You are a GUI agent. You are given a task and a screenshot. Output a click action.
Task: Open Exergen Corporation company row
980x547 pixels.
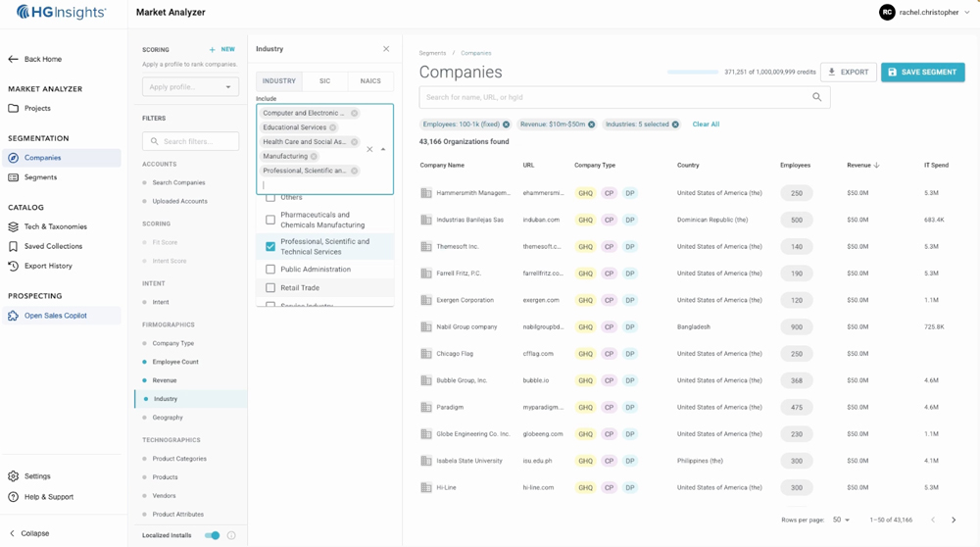[691, 300]
